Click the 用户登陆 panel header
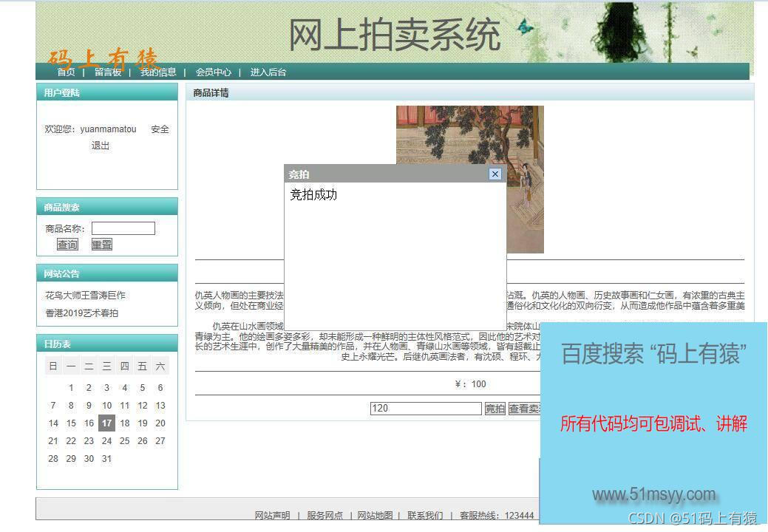 [107, 92]
